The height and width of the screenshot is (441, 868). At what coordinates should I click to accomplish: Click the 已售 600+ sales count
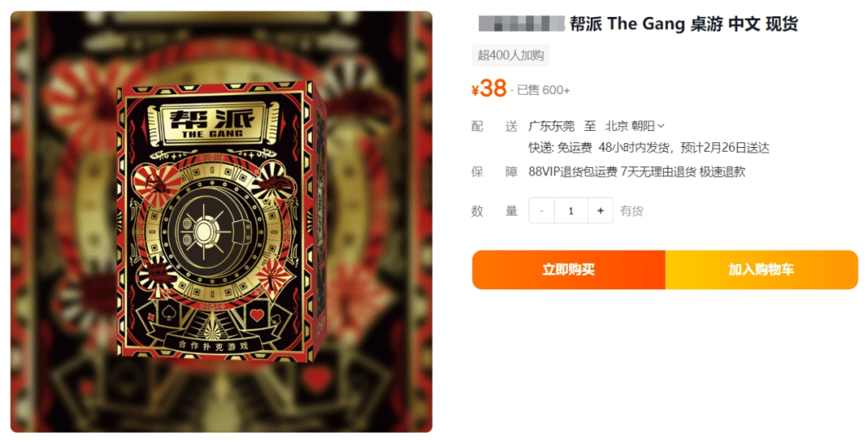click(x=543, y=90)
